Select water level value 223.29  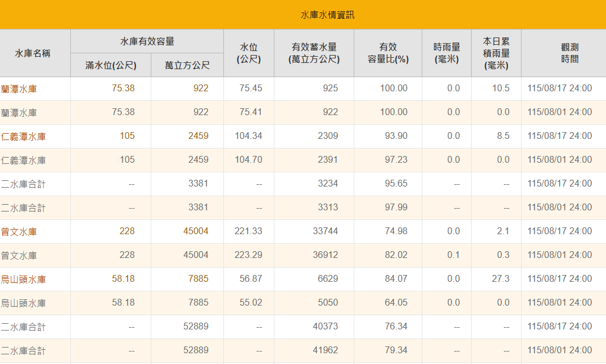click(x=248, y=255)
